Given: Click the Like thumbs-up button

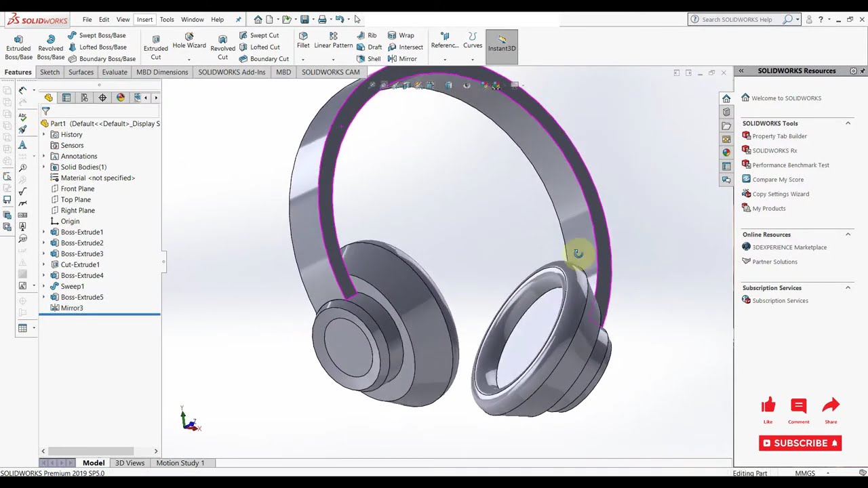Looking at the screenshot, I should [768, 406].
